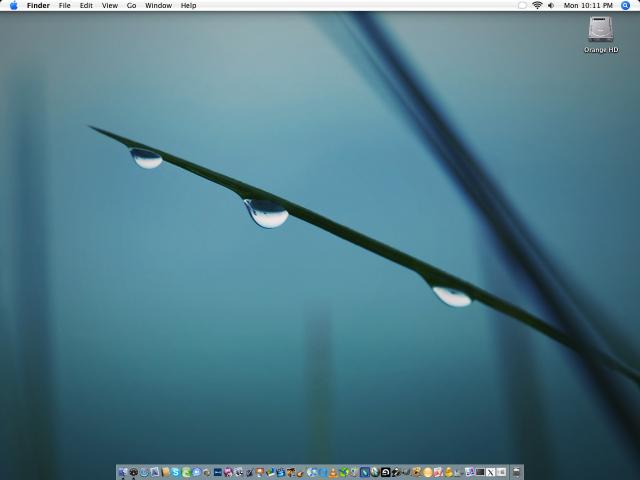This screenshot has width=640, height=480.
Task: Click the Go menu
Action: click(x=131, y=6)
